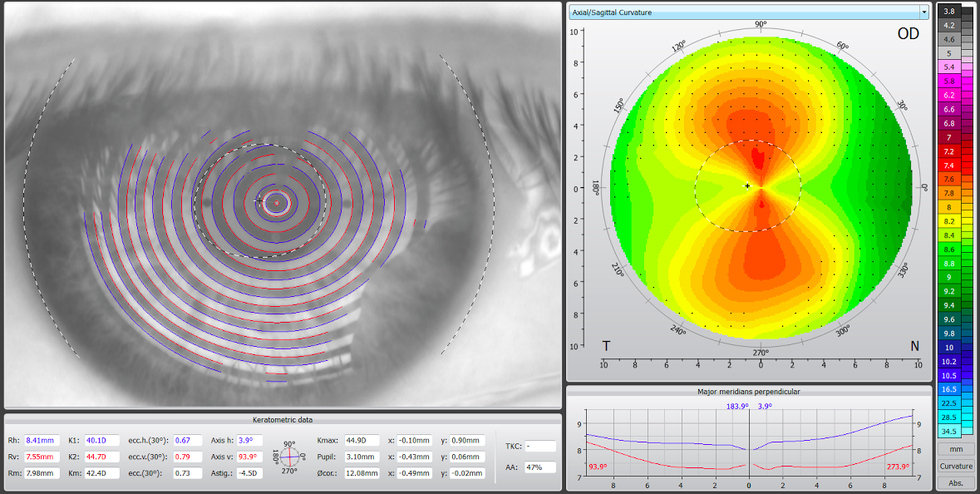Click the Astig. field showing -4.5D
Screen dimensions: 980x494
(x=251, y=473)
